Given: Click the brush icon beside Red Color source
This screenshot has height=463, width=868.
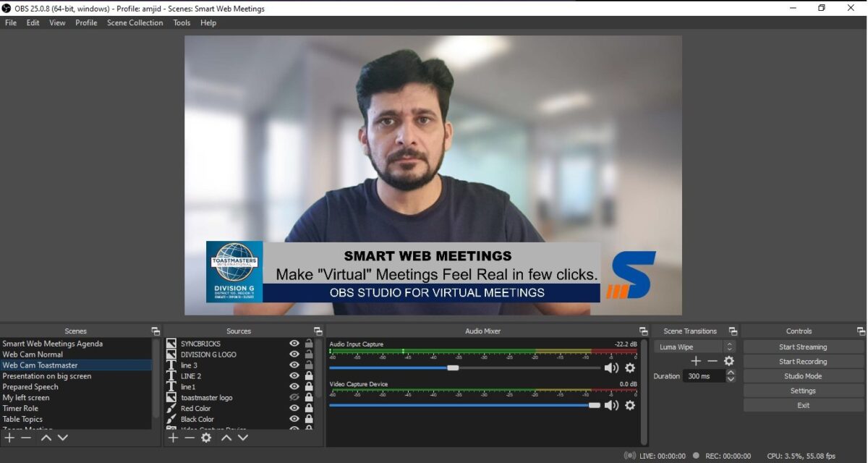Looking at the screenshot, I should tap(171, 408).
